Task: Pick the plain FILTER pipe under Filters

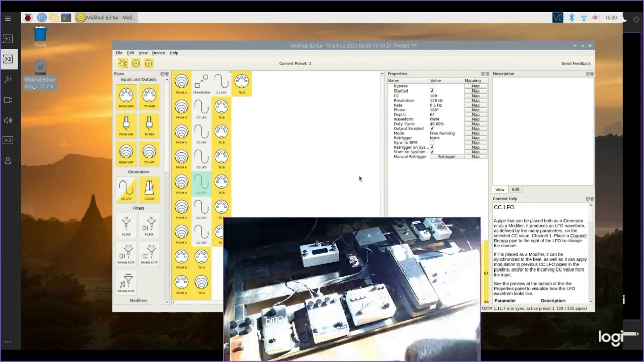Action: point(126,226)
